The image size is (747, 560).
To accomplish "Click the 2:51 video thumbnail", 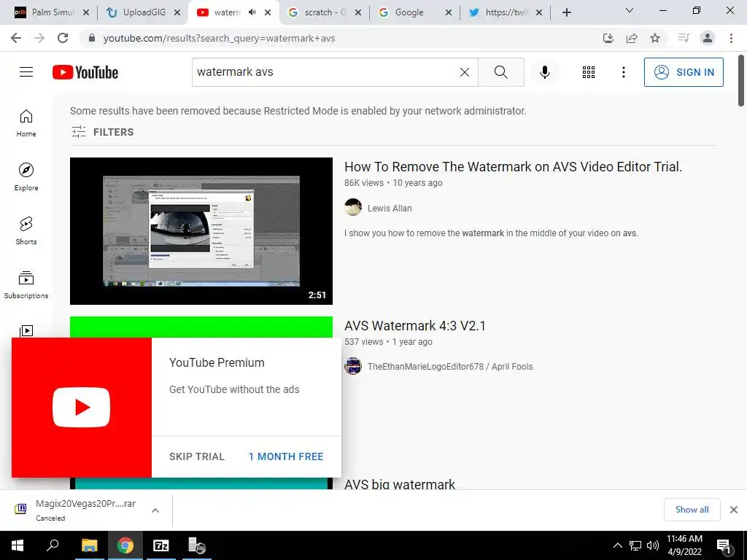I will (x=201, y=231).
